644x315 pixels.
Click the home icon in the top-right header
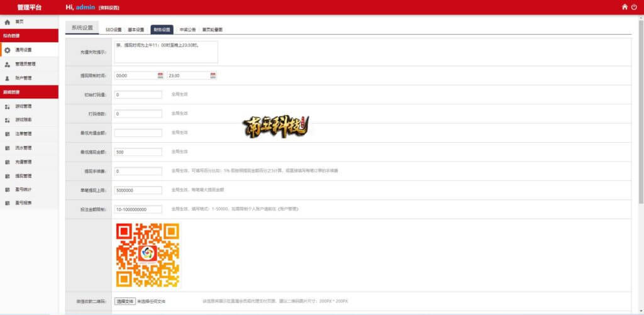click(625, 7)
